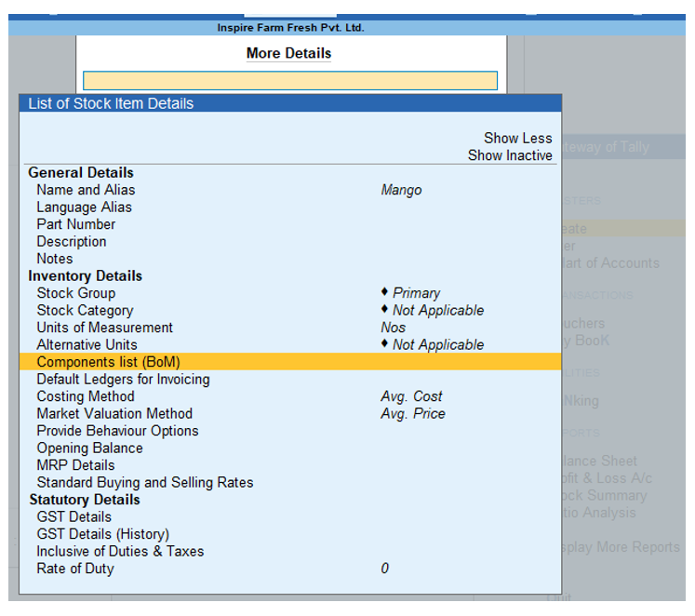Click the Avg. Cost value
Viewport: 695px width, 616px height.
411,396
